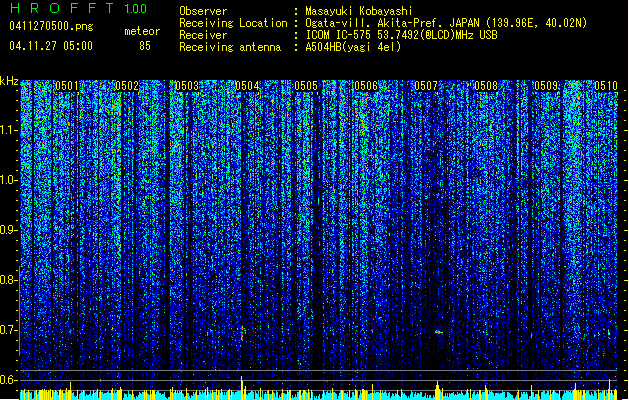Click the 'Observer' field label
The height and width of the screenshot is (400, 629).
coord(203,11)
